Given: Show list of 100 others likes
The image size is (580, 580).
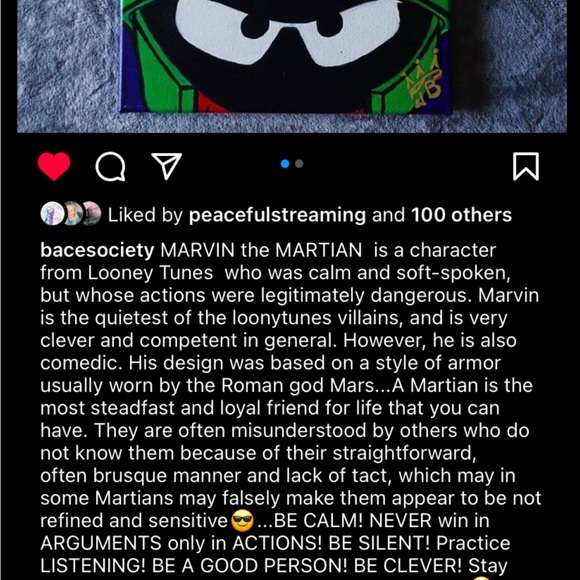Looking at the screenshot, I should 462,215.
